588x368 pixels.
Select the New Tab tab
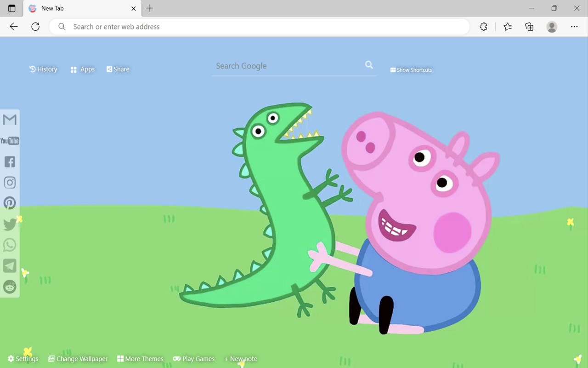[x=83, y=8]
